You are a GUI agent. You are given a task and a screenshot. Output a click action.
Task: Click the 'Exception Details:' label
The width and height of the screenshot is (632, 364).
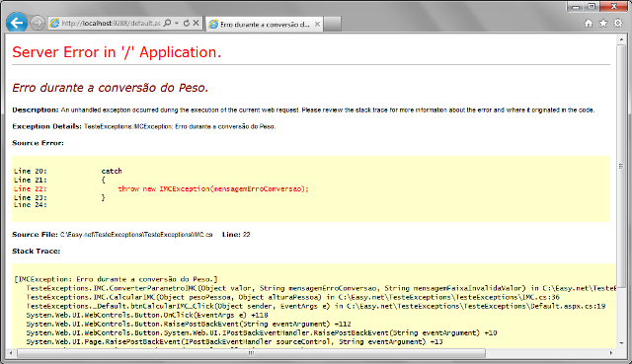[x=46, y=126]
